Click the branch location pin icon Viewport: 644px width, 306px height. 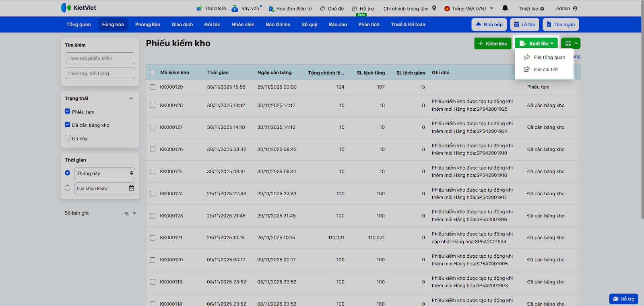pyautogui.click(x=434, y=8)
